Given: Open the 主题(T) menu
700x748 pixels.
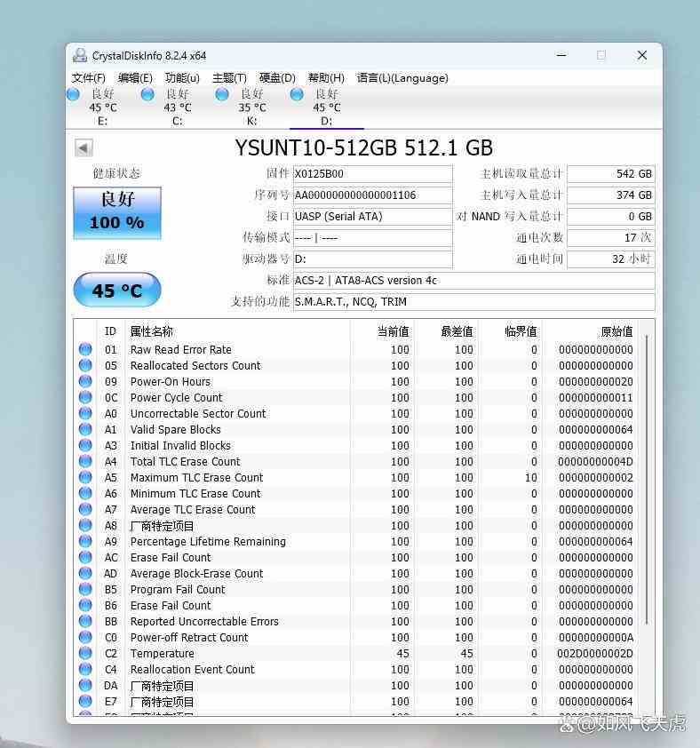Looking at the screenshot, I should pos(229,78).
